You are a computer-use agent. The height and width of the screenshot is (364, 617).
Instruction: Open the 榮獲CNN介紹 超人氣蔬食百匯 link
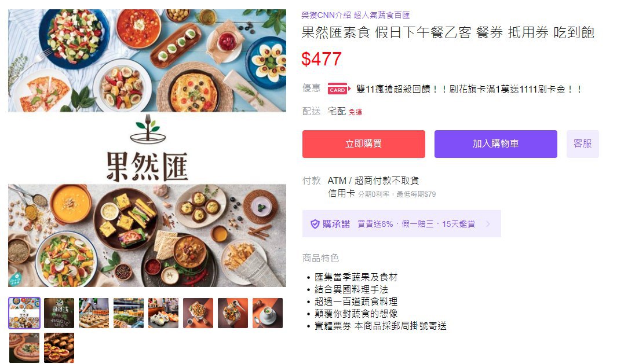356,15
